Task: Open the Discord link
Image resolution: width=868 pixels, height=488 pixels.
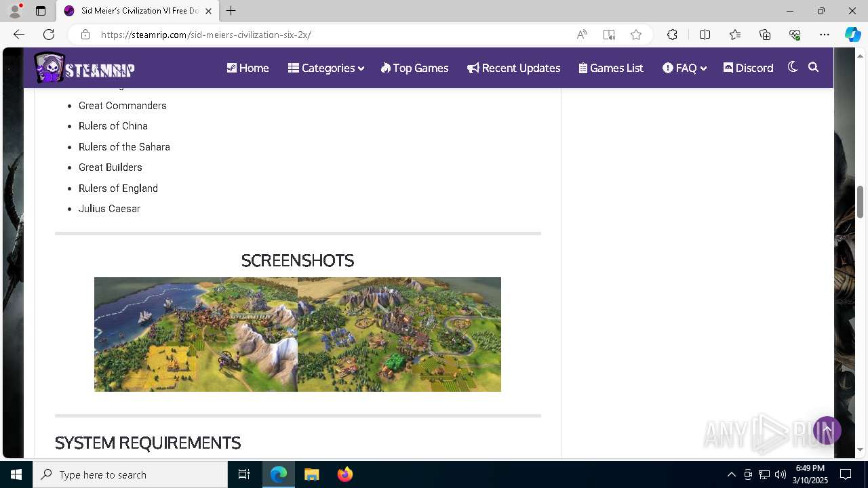Action: 748,68
